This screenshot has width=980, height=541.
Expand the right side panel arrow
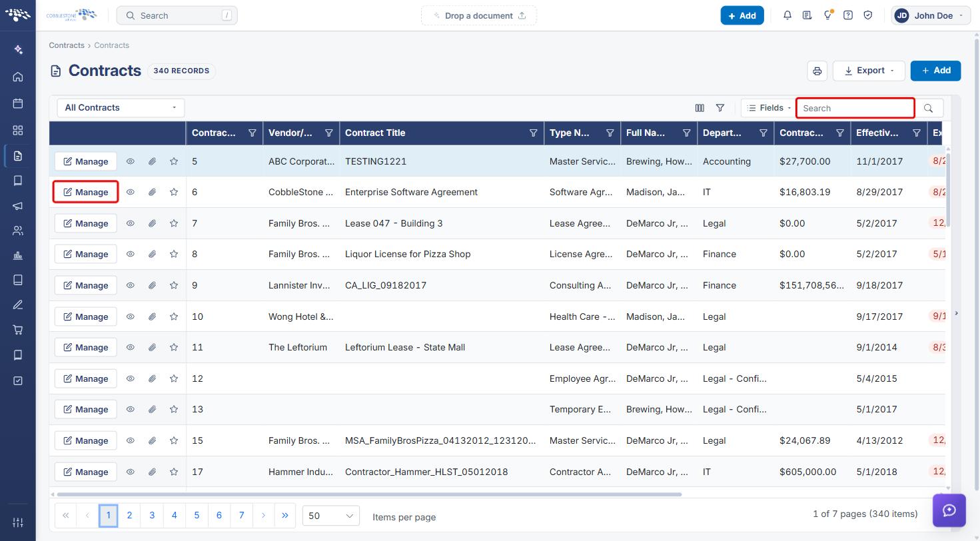click(x=957, y=313)
